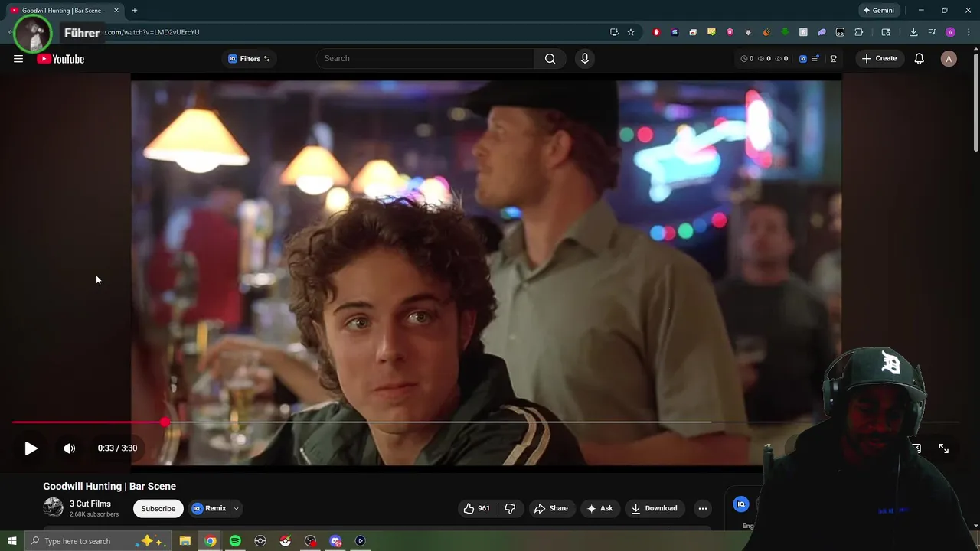The height and width of the screenshot is (551, 980).
Task: Open the red hand ad-blocker extension
Action: coord(656,32)
